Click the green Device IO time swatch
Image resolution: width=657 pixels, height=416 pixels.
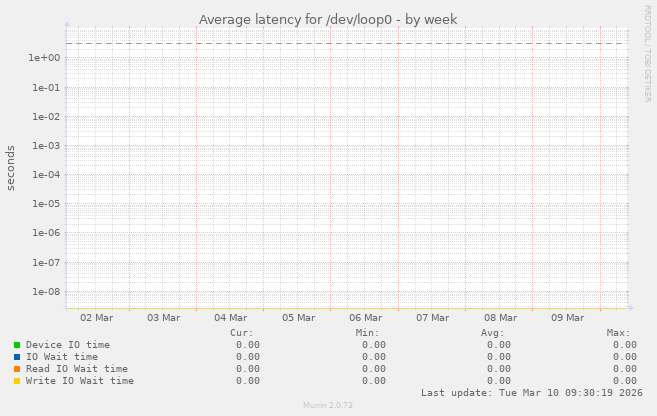pos(17,345)
